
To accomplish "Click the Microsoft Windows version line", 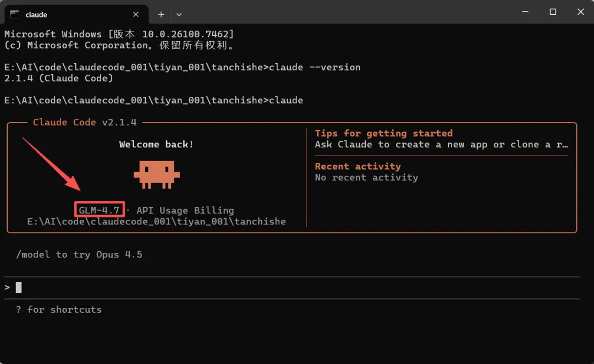I will [119, 34].
